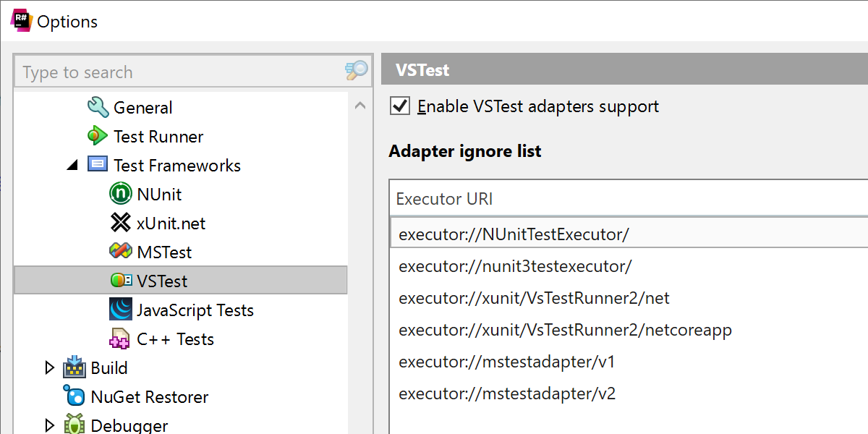Select the VSTest tree item

(x=181, y=281)
